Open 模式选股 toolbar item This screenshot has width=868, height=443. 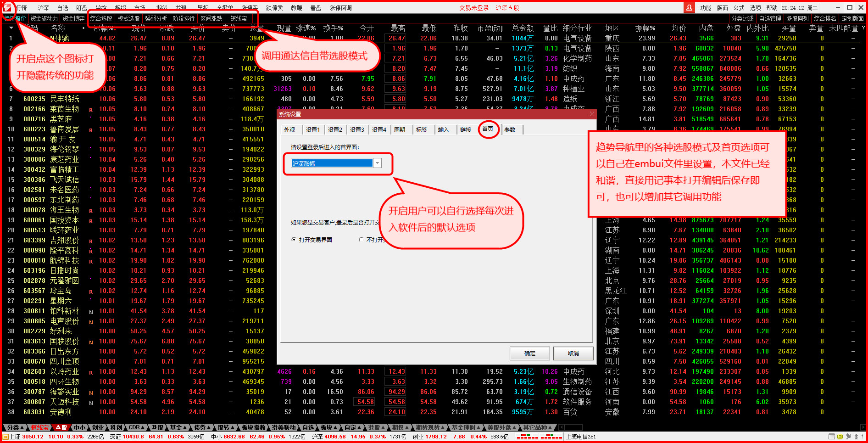[x=128, y=18]
